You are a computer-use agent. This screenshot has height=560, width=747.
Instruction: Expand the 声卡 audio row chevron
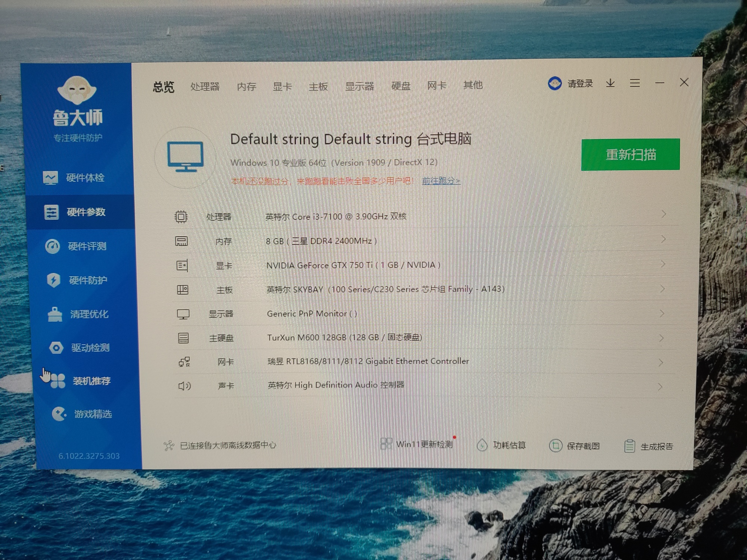(660, 387)
